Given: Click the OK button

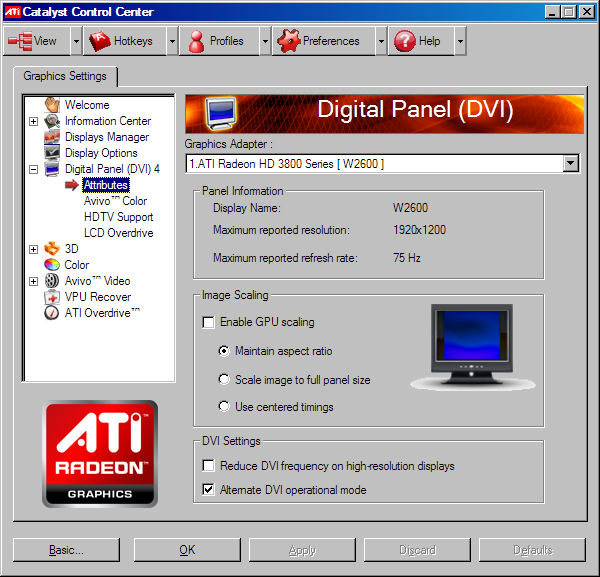Looking at the screenshot, I should [x=187, y=550].
